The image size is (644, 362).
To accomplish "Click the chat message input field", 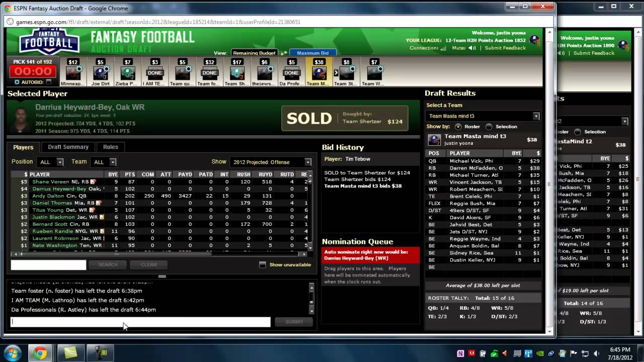I will point(140,322).
